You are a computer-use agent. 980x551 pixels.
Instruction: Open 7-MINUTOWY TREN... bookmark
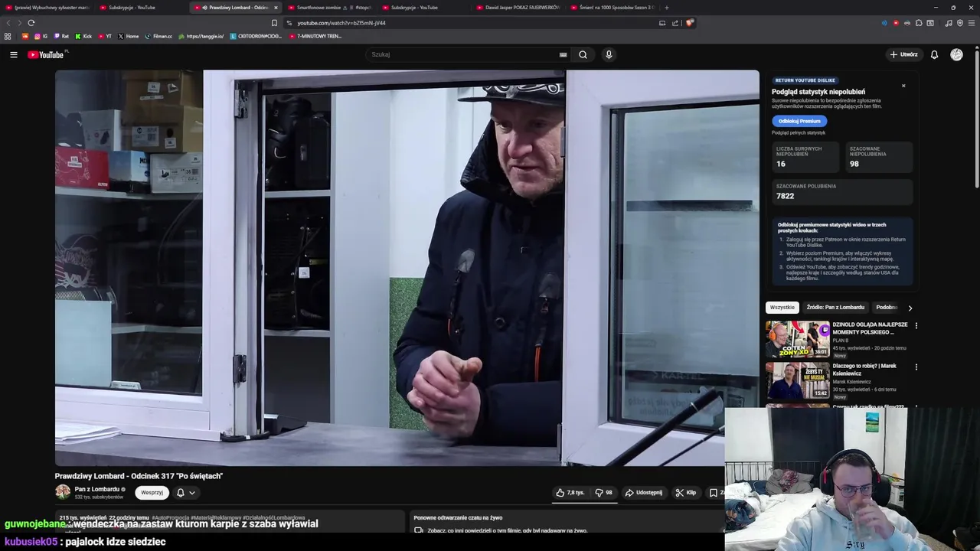315,36
